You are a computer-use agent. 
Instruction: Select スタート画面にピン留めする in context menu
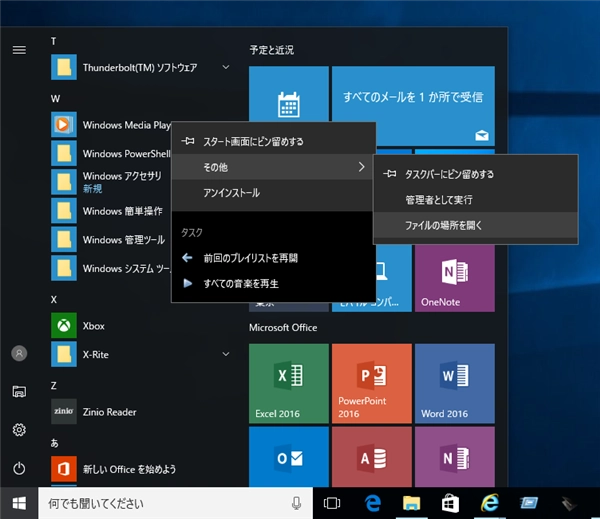pyautogui.click(x=274, y=142)
